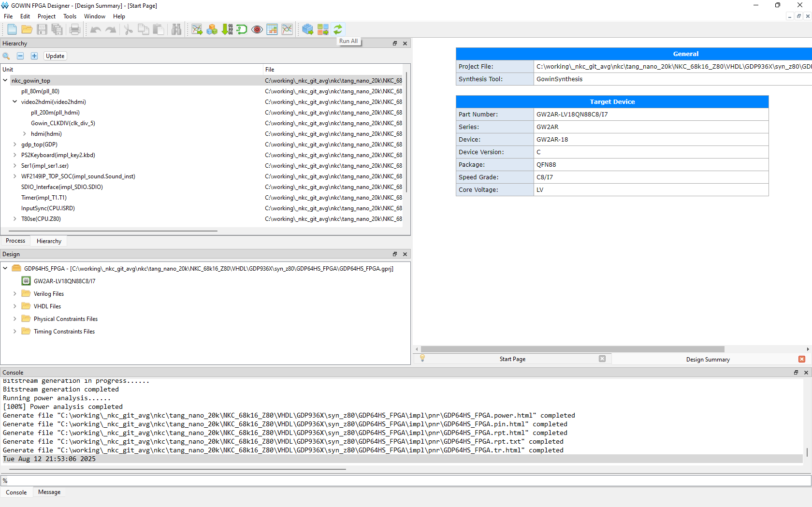Expand the T80se(CPU.Z80) node
The image size is (812, 507).
point(15,219)
